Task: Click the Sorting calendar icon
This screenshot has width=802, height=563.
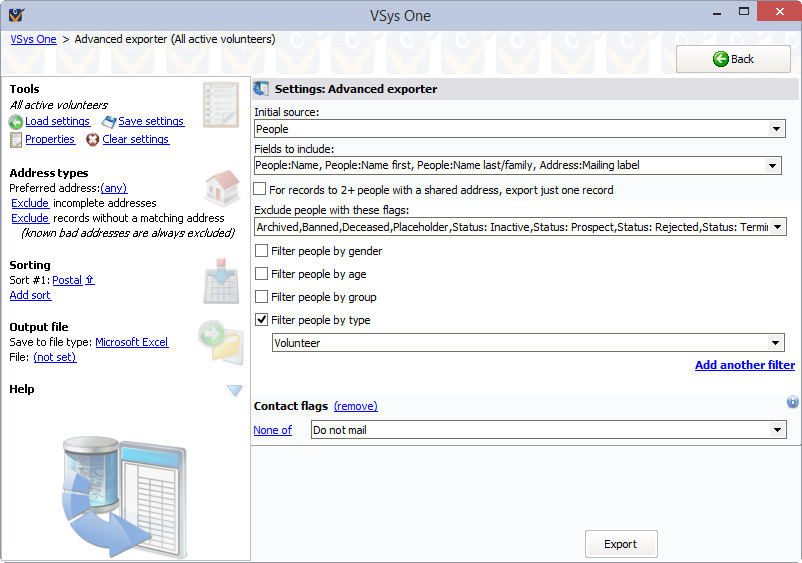Action: click(220, 281)
